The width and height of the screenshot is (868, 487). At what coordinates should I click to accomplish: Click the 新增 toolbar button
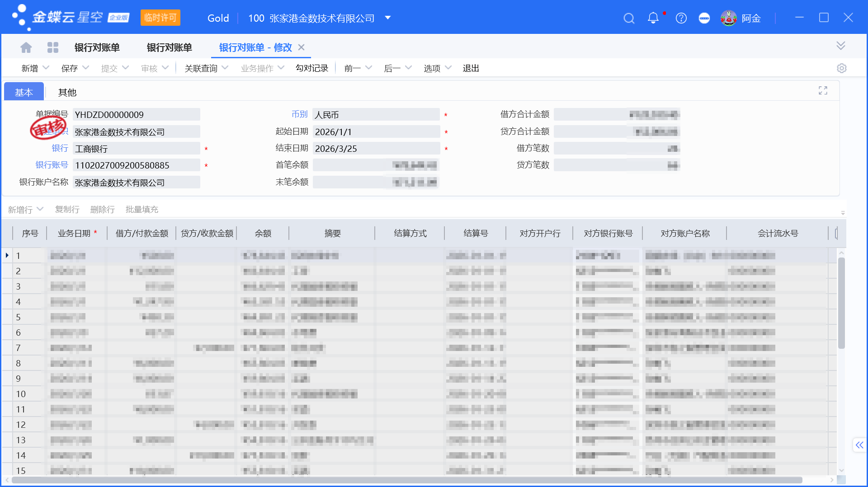click(30, 68)
